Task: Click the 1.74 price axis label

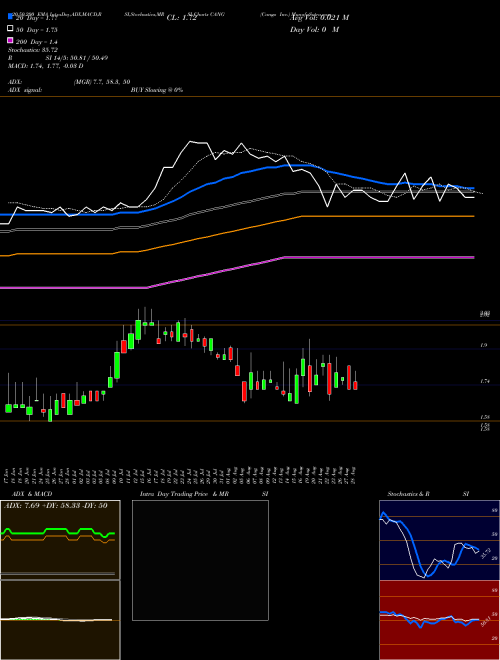Action: (484, 381)
